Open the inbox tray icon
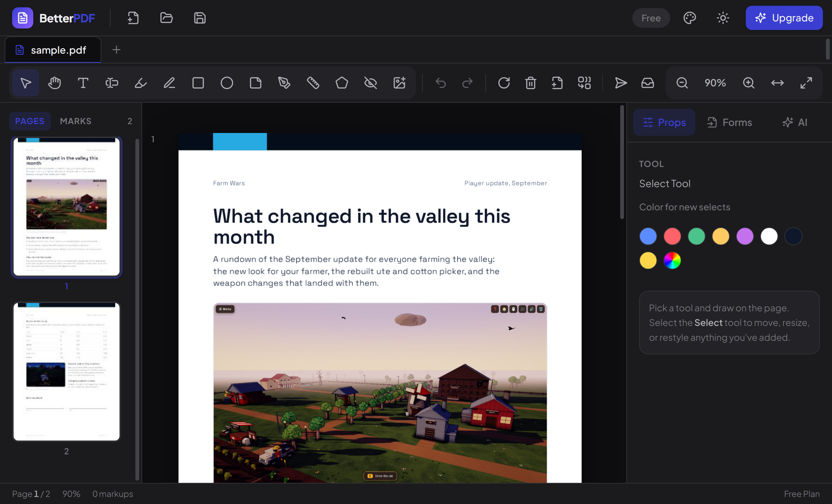 tap(648, 83)
